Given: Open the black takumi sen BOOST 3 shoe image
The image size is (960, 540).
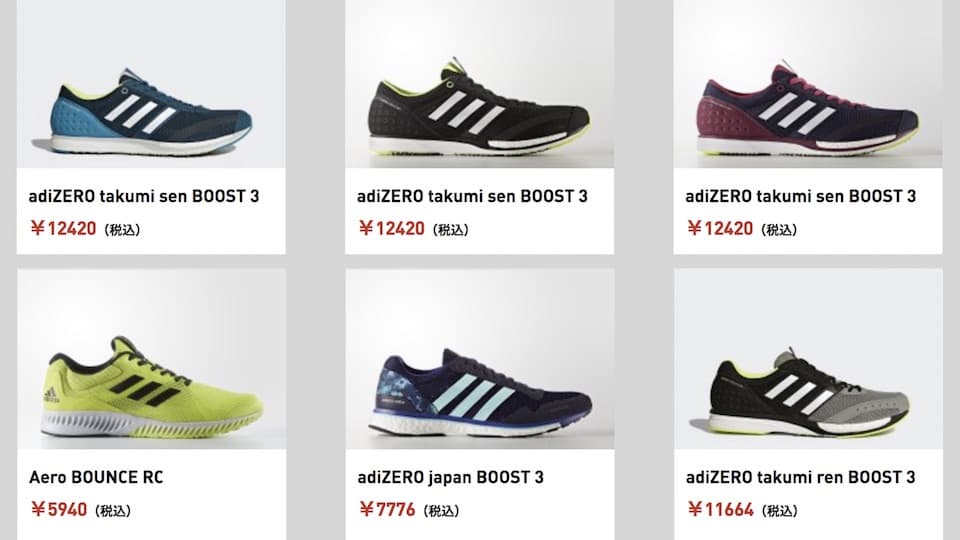Looking at the screenshot, I should (479, 84).
